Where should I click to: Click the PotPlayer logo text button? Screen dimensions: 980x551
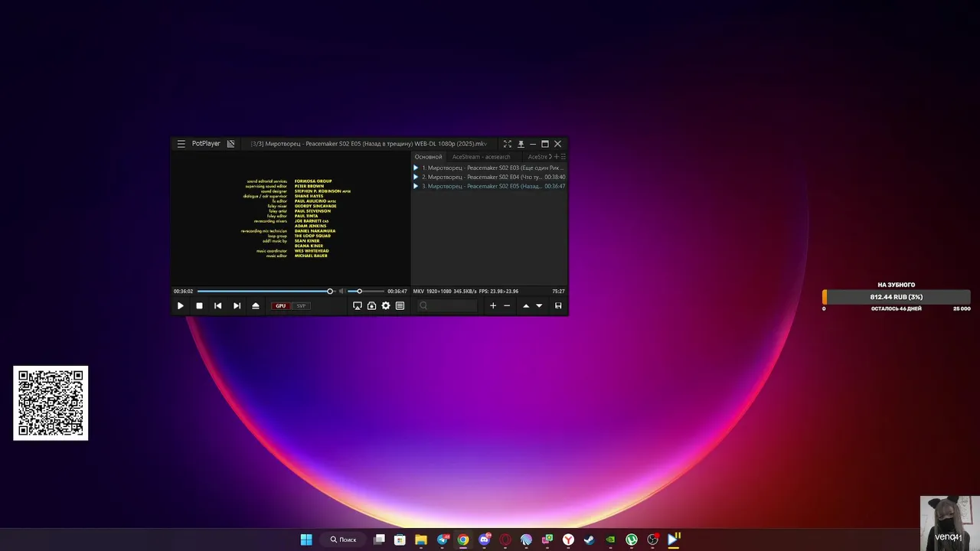click(x=206, y=144)
